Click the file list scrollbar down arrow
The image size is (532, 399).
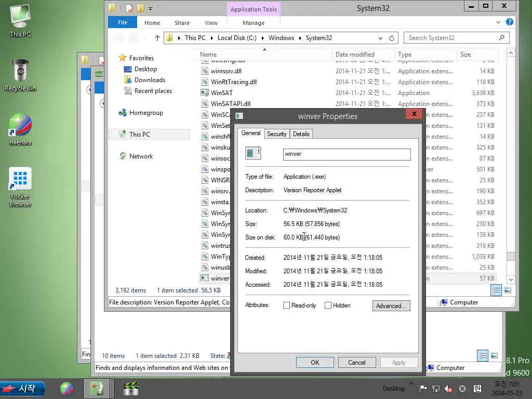511,280
